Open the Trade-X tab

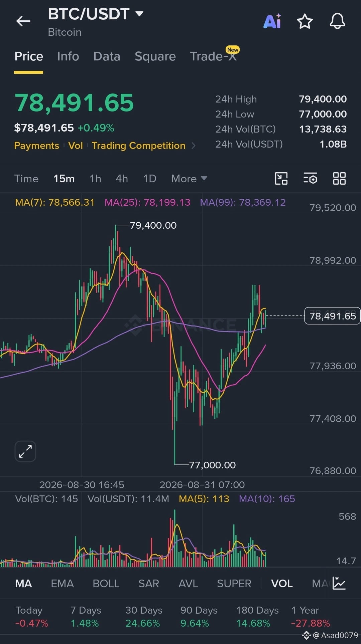(x=213, y=56)
